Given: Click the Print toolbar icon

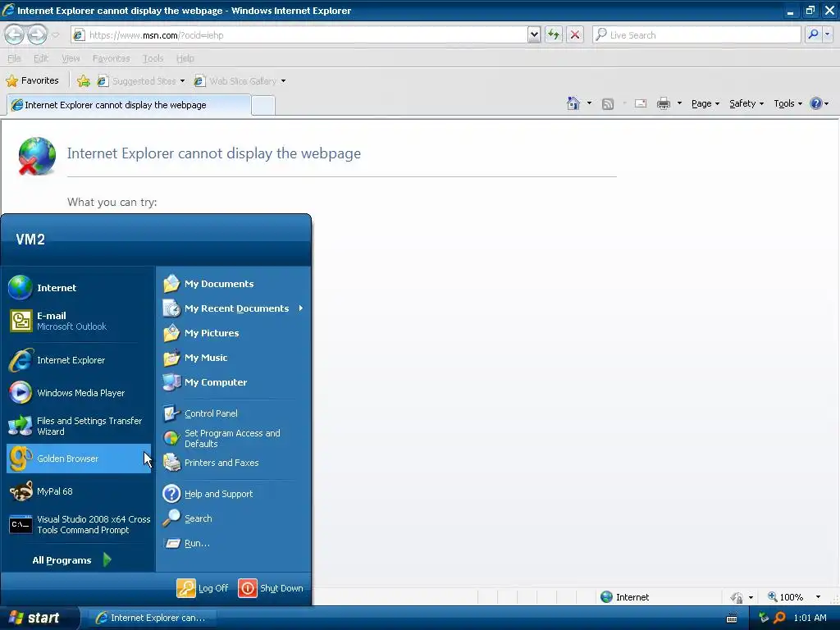Looking at the screenshot, I should (x=663, y=103).
